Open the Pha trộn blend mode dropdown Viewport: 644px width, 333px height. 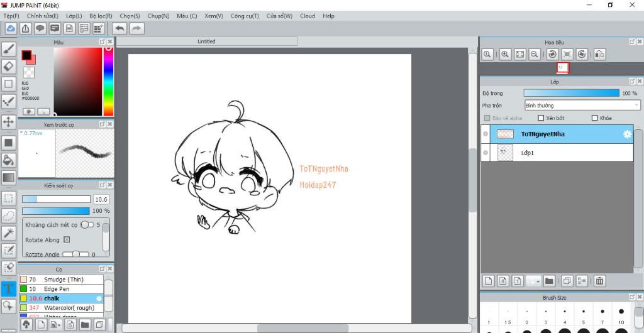(582, 106)
